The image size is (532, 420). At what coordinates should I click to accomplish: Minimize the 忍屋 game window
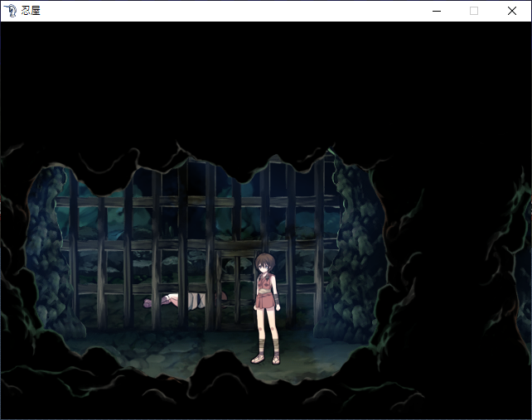(437, 11)
